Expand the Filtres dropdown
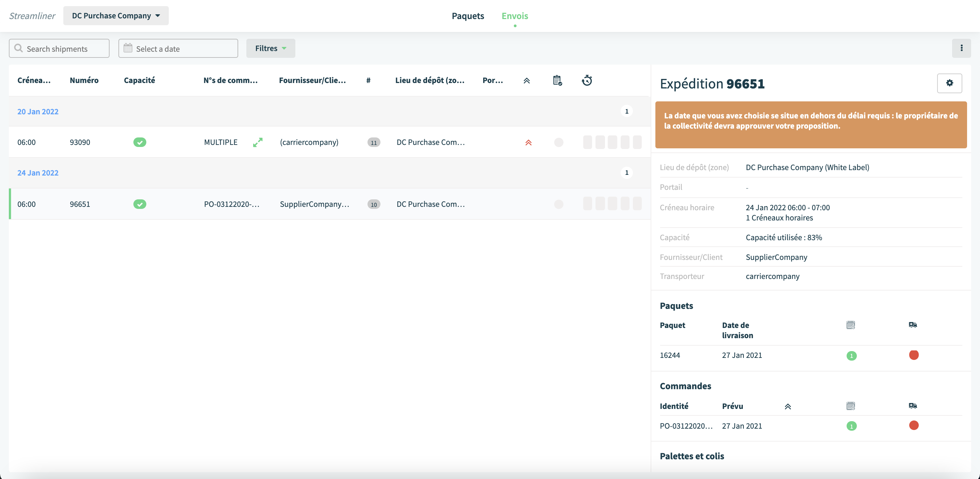This screenshot has height=479, width=980. [271, 48]
